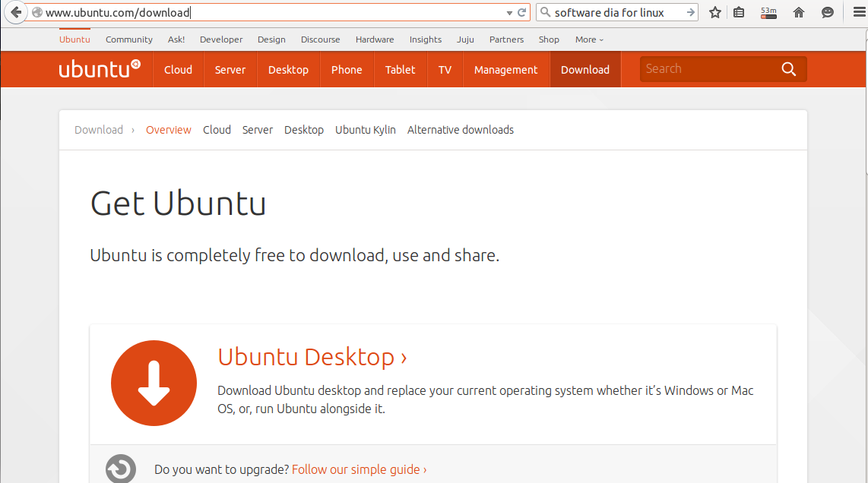This screenshot has width=868, height=483.
Task: Click the circular upgrade arrow icon
Action: [x=120, y=469]
